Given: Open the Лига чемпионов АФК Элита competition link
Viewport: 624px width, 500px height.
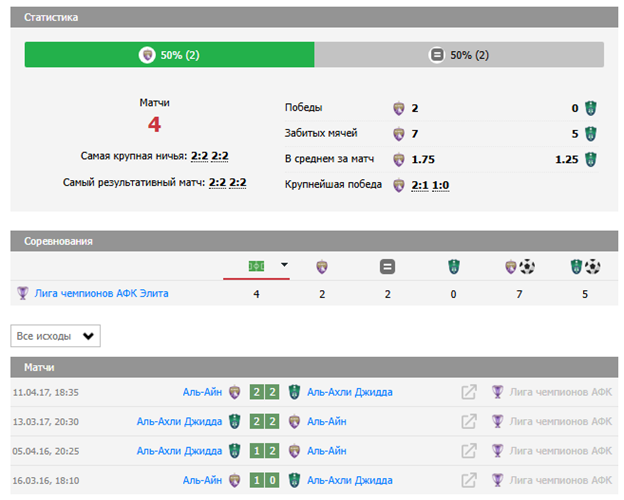Looking at the screenshot, I should tap(101, 293).
